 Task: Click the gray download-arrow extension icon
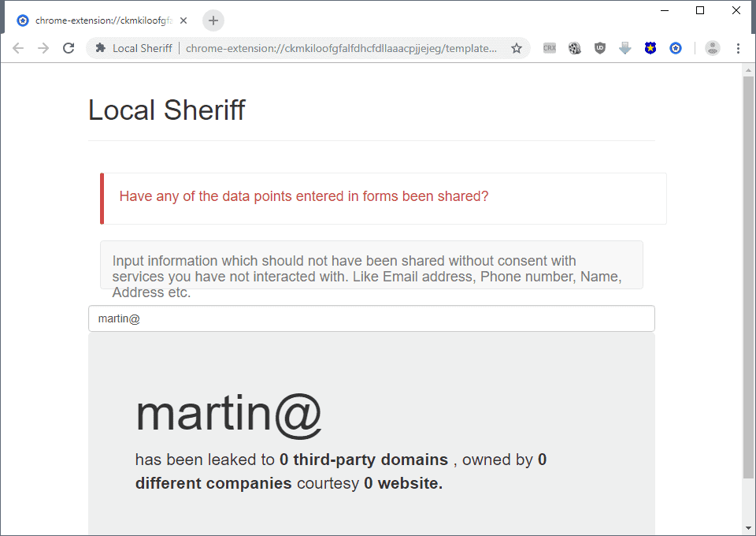[625, 47]
